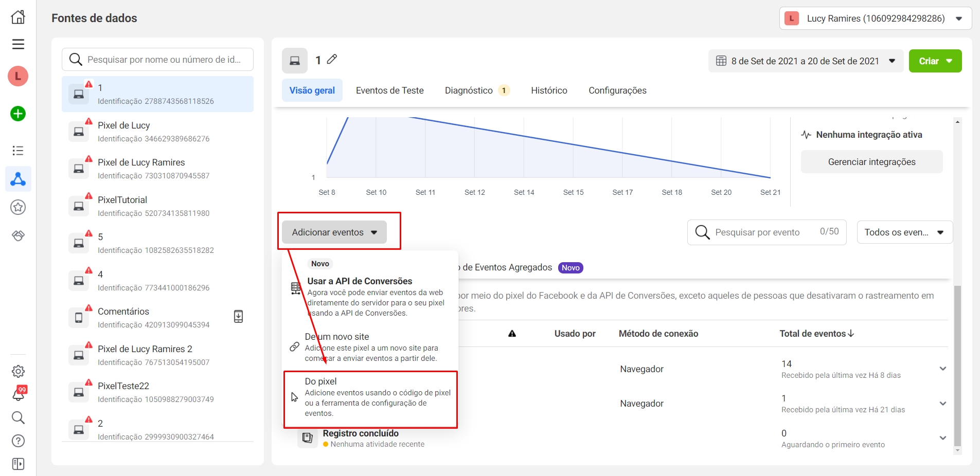This screenshot has width=980, height=476.
Task: Expand the event row with 14 events
Action: coord(942,369)
